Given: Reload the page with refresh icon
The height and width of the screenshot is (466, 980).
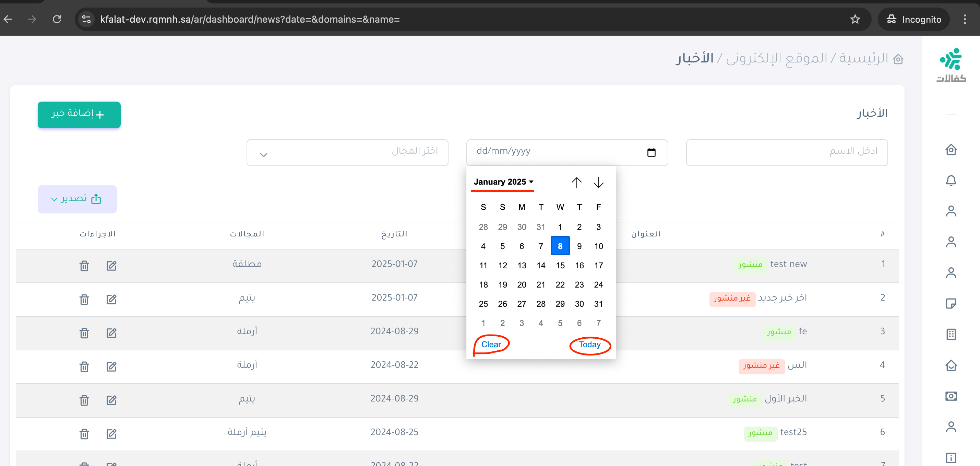Looking at the screenshot, I should pyautogui.click(x=57, y=19).
